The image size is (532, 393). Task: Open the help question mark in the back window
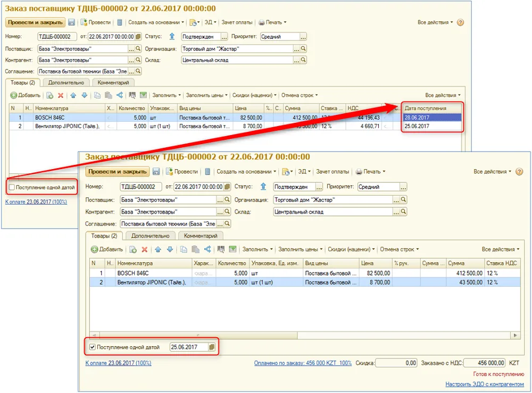coord(460,22)
